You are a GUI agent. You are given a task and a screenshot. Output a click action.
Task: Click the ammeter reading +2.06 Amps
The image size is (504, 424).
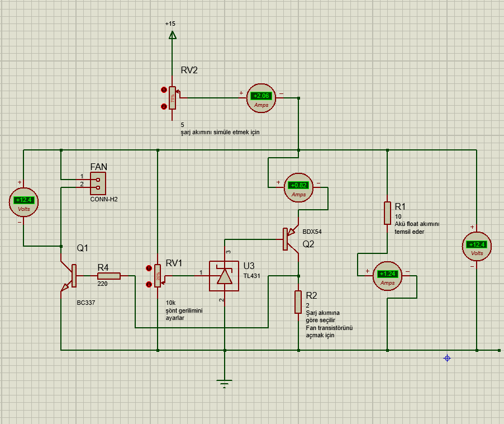tap(262, 98)
